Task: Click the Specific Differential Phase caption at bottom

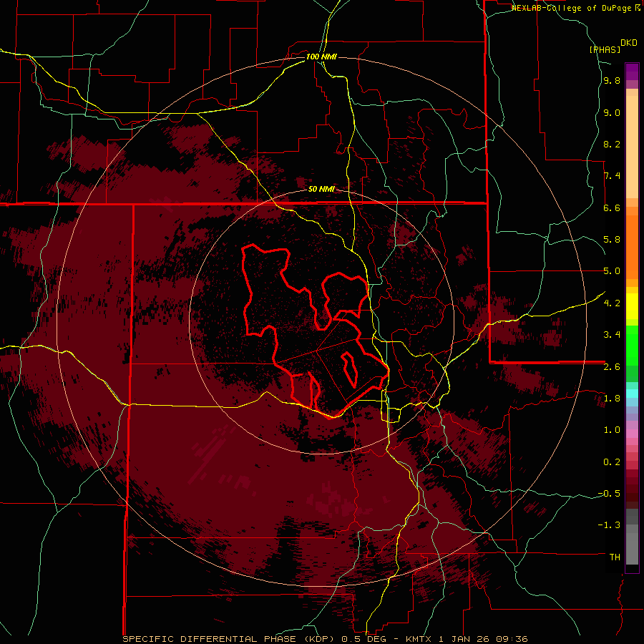Action: (325, 639)
